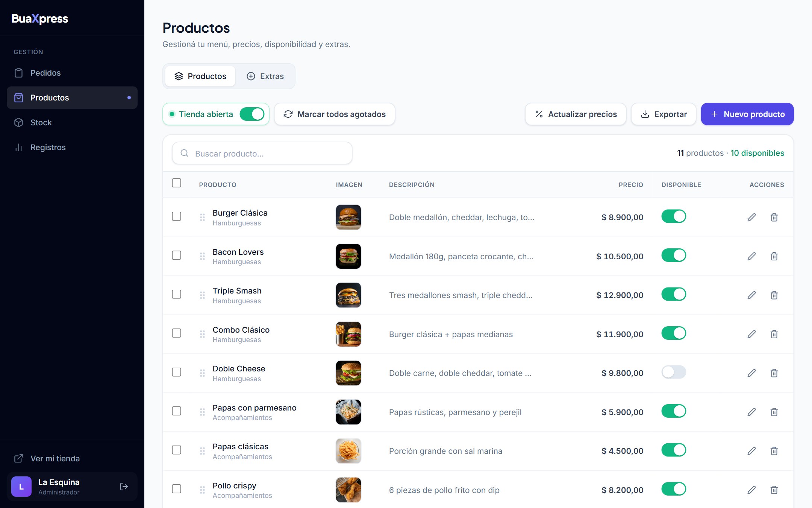Tick the checkbox for Bacon Lovers
The width and height of the screenshot is (812, 508).
176,255
